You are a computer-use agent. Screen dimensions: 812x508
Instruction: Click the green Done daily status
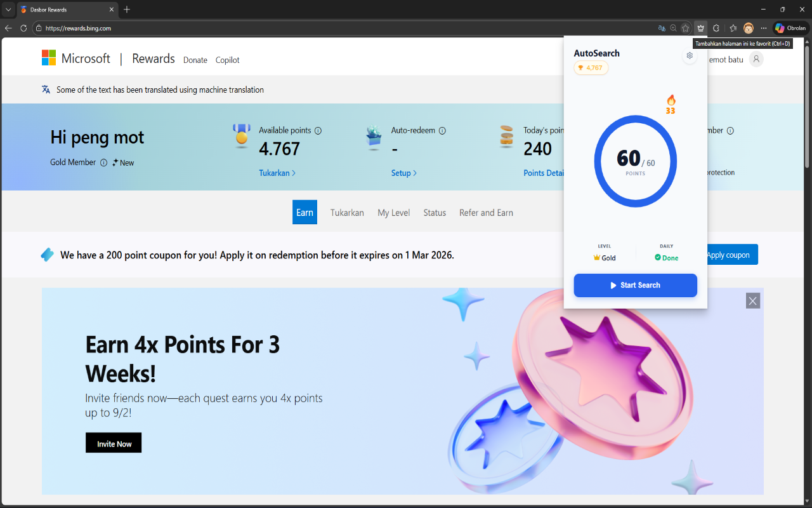(x=667, y=258)
